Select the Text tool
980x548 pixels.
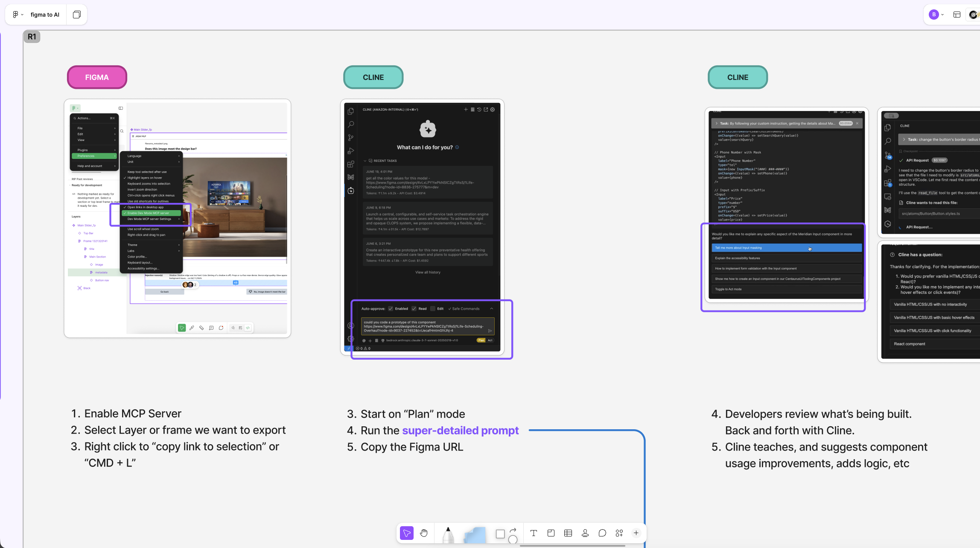[534, 533]
